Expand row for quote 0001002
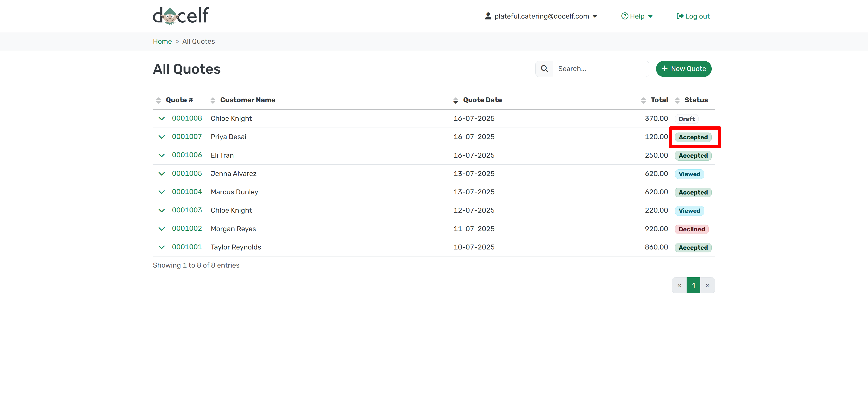Screen dimensions: 868x420 [x=161, y=229]
